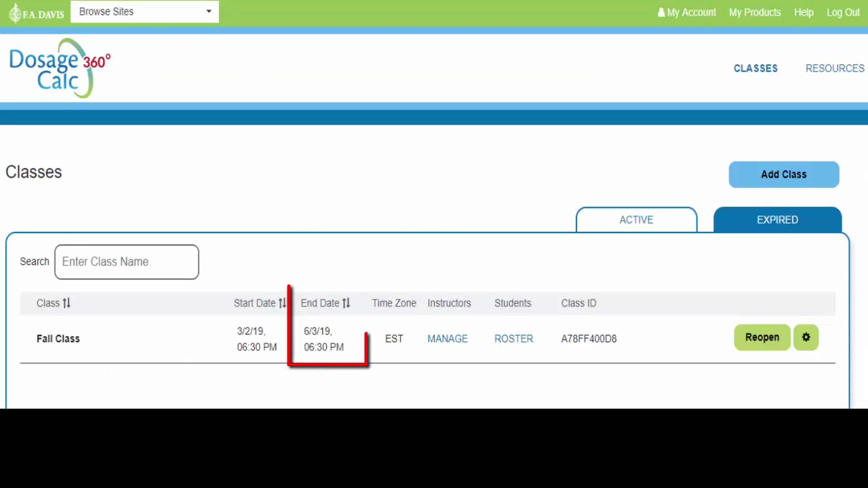Image resolution: width=868 pixels, height=488 pixels.
Task: Click the Fall Class name
Action: (58, 339)
